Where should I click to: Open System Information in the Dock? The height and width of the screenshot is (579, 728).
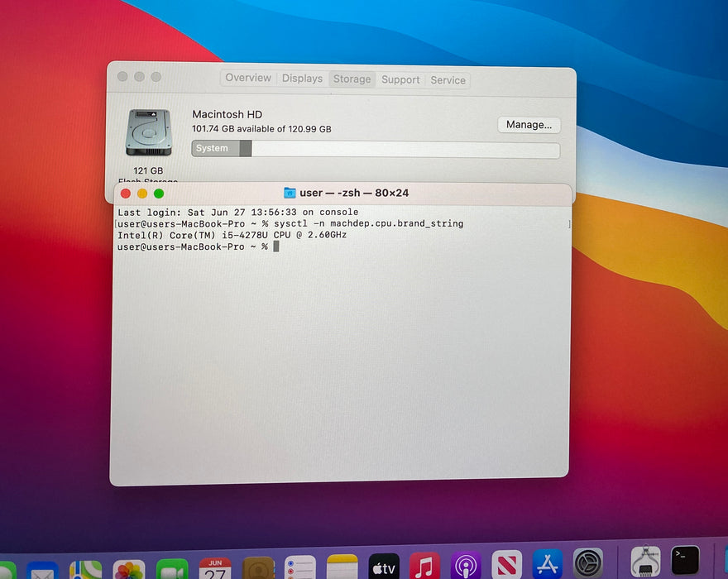[645, 562]
